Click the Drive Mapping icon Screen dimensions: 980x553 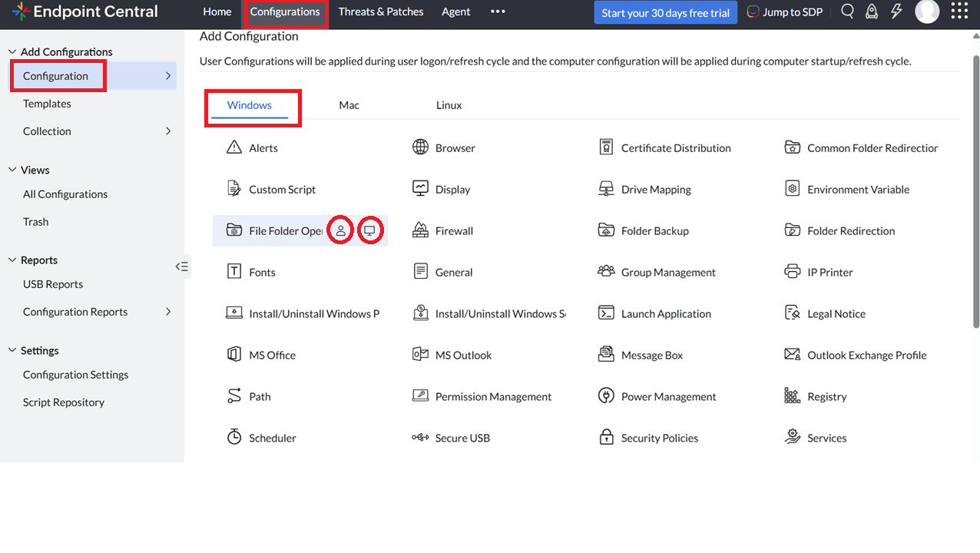(x=606, y=188)
